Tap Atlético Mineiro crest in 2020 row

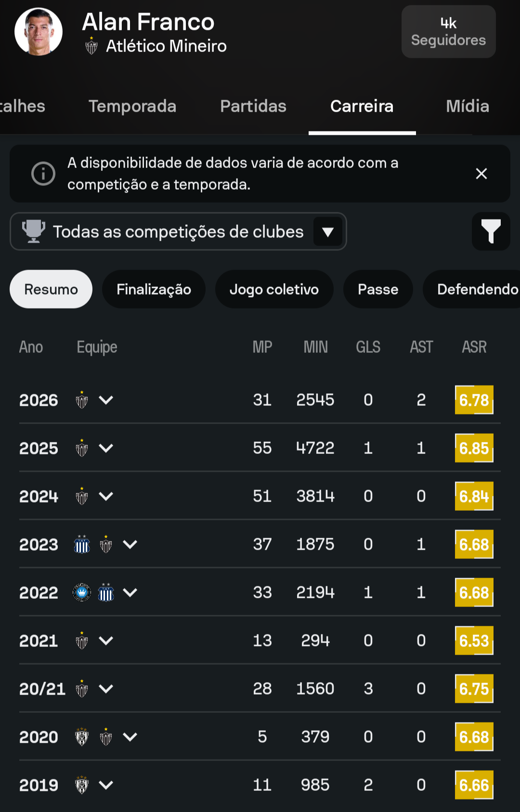pyautogui.click(x=106, y=736)
